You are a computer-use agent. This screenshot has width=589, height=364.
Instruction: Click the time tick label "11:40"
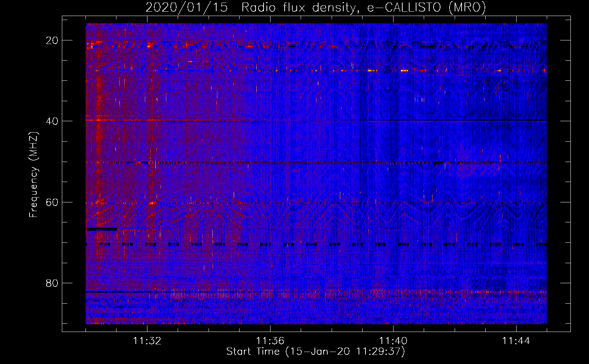pos(393,341)
